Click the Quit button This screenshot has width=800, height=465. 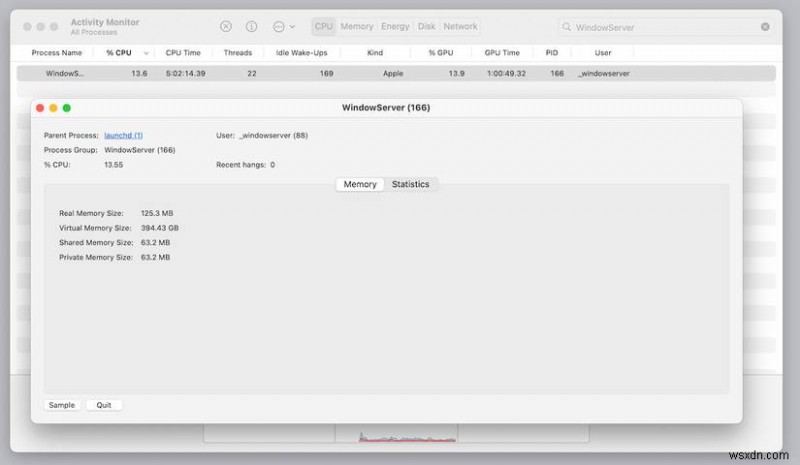click(x=104, y=405)
